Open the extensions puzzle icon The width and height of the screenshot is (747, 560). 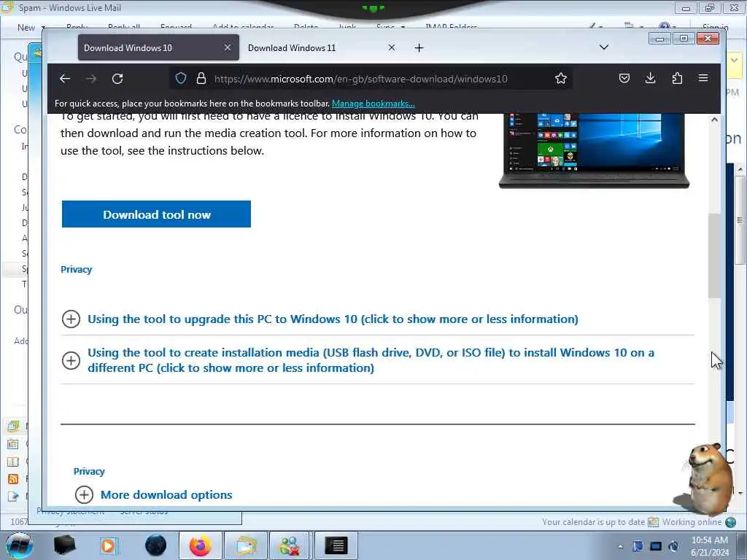pyautogui.click(x=677, y=79)
